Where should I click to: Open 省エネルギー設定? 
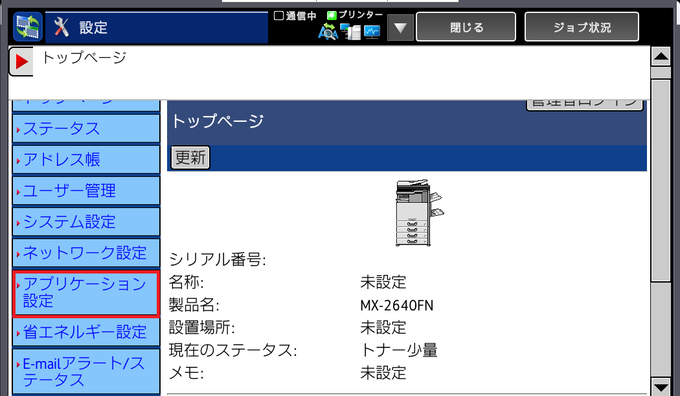tap(86, 332)
